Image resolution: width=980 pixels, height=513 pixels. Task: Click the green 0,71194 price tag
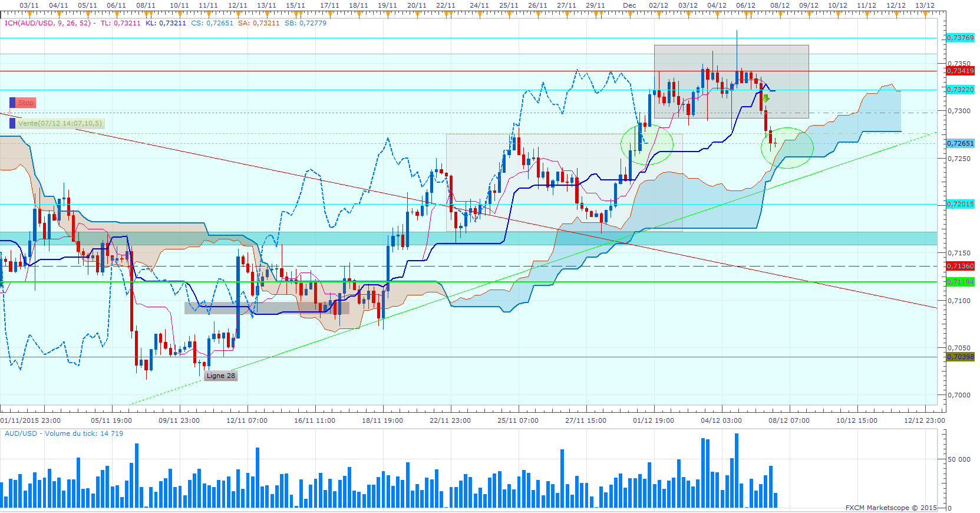point(960,282)
